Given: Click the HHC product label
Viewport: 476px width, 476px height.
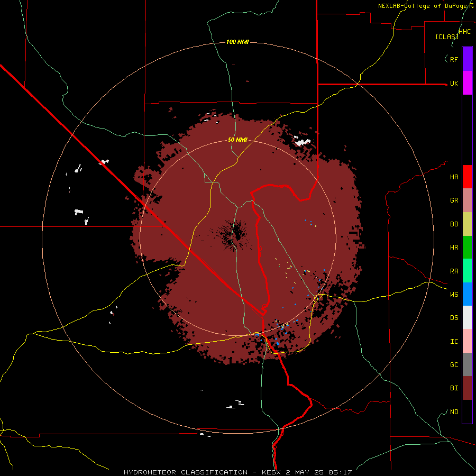Looking at the screenshot, I should (x=464, y=32).
